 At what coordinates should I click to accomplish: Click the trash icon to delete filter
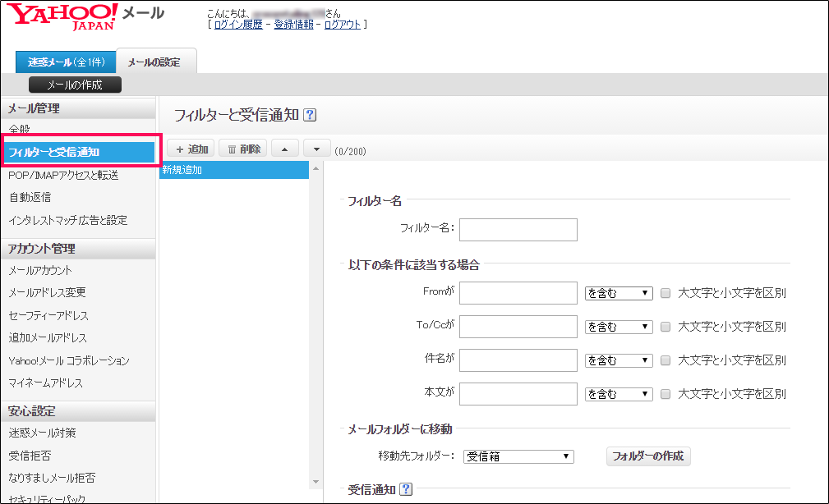[x=241, y=149]
